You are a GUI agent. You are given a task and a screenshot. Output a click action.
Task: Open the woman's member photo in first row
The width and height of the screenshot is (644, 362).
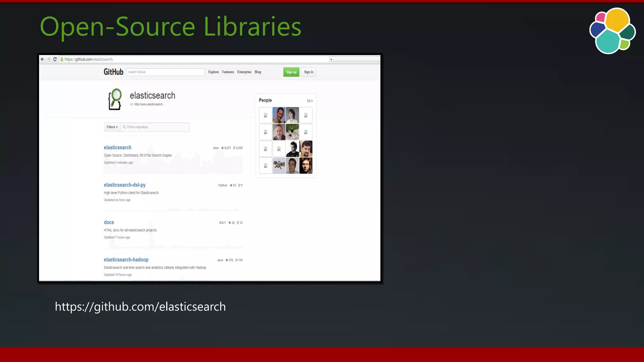pos(292,115)
